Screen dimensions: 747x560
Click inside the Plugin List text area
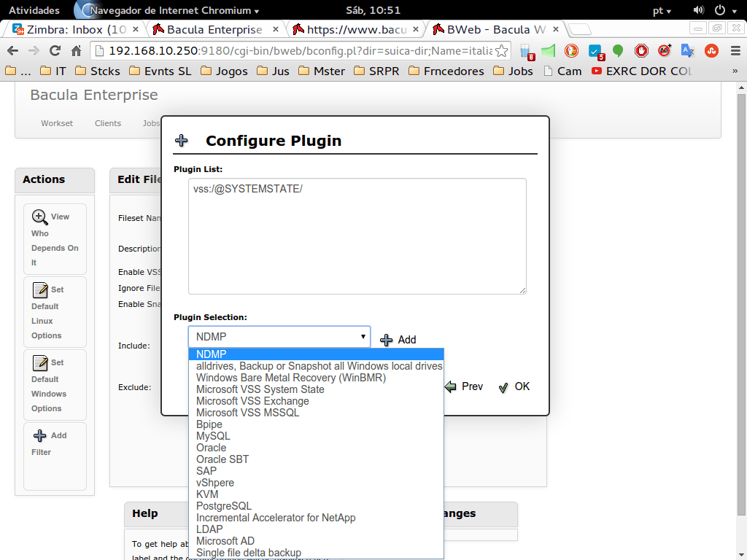click(x=357, y=236)
